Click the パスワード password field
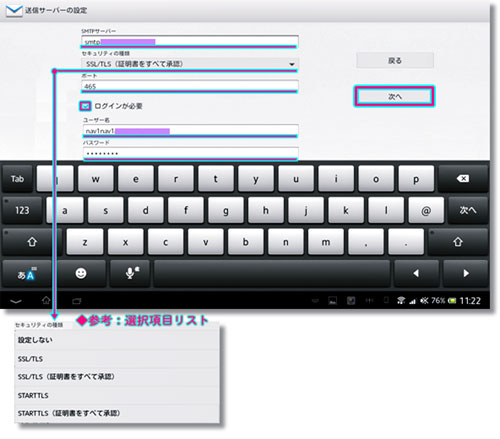This screenshot has height=439, width=500. pos(190,153)
